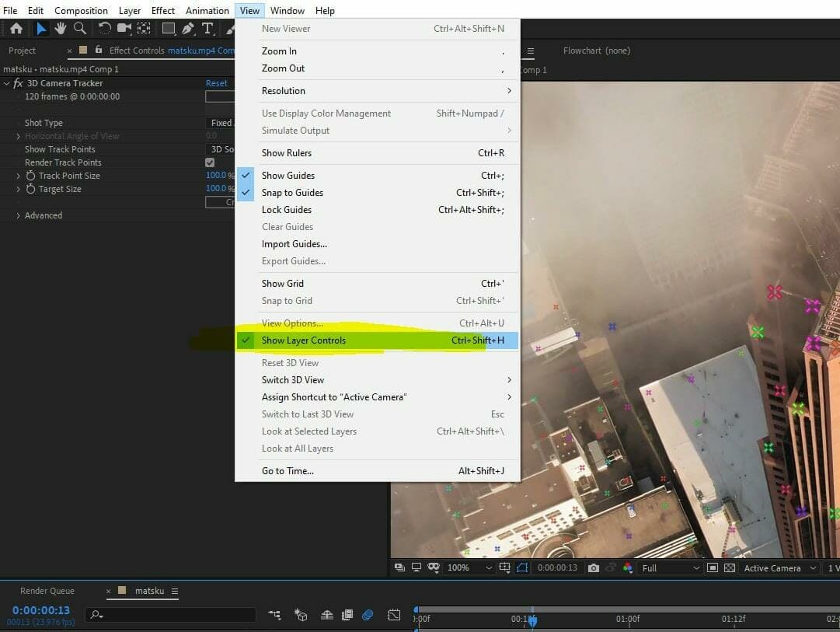Select the Zoom magnifier tool

pos(80,29)
